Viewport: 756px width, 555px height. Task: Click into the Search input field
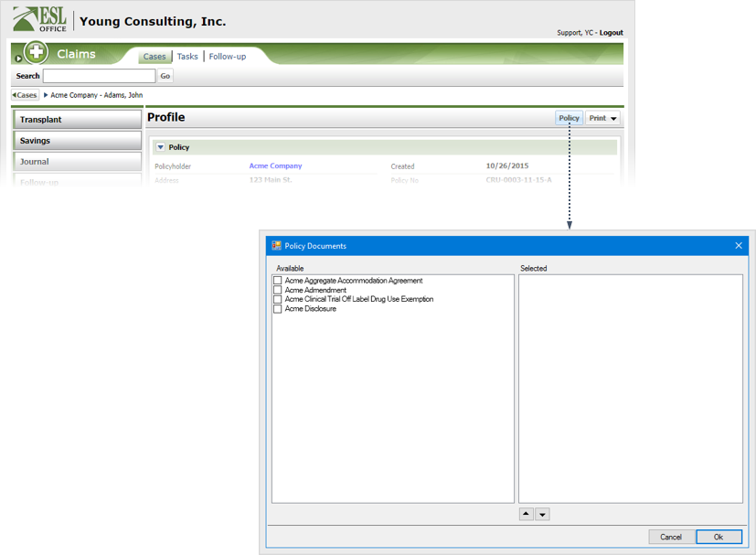(x=99, y=76)
